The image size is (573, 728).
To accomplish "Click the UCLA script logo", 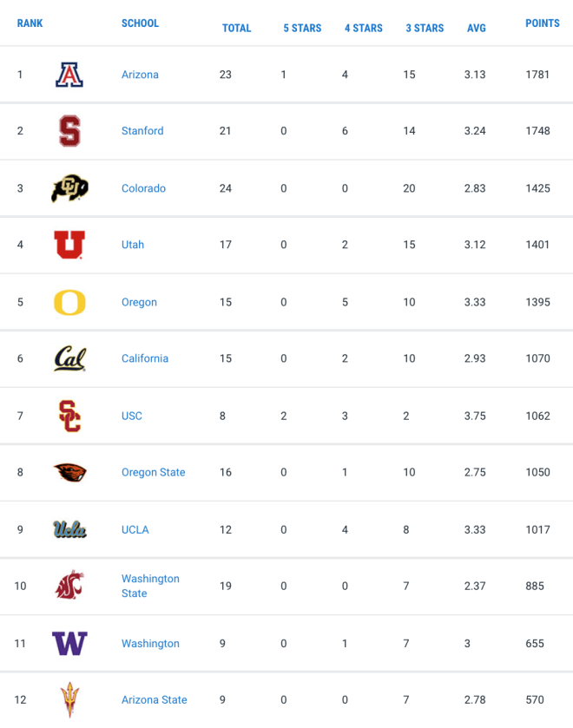I will pos(69,529).
